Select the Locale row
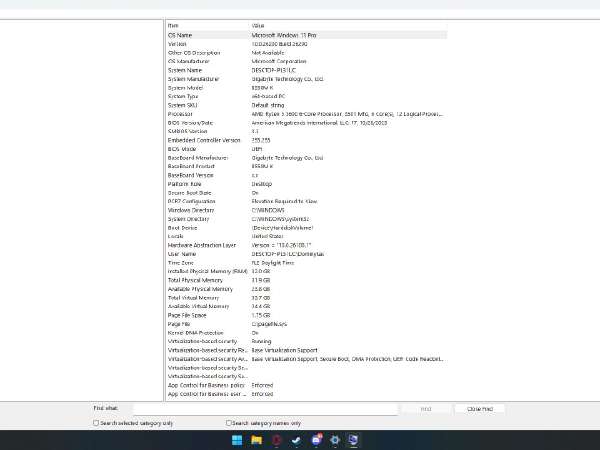Image resolution: width=600 pixels, height=450 pixels. click(307, 236)
